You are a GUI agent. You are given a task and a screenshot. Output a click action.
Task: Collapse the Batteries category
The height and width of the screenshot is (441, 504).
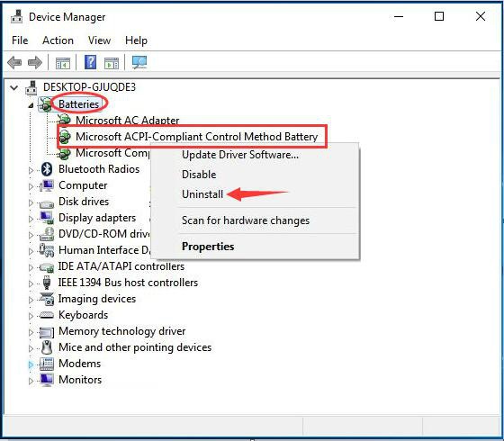31,105
